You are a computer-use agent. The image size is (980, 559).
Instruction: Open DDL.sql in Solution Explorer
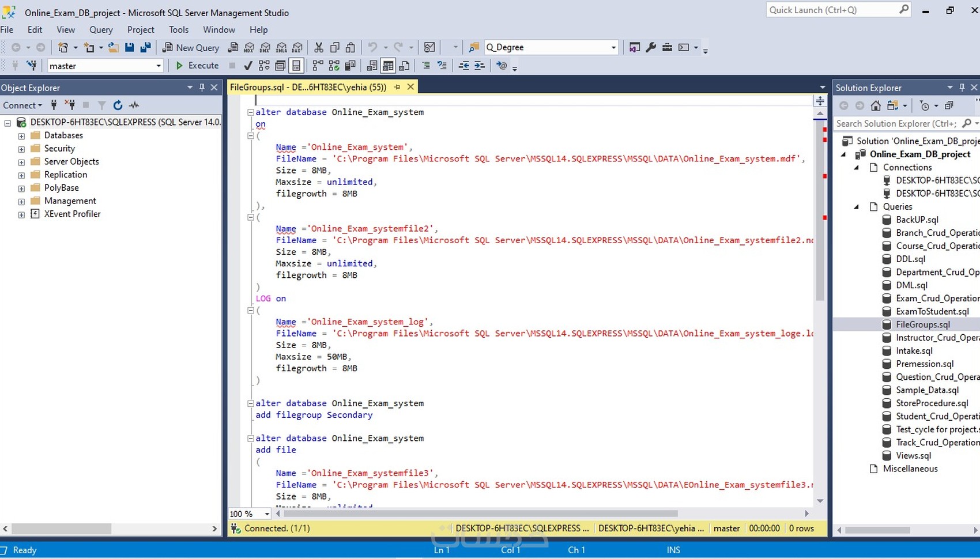[911, 259]
